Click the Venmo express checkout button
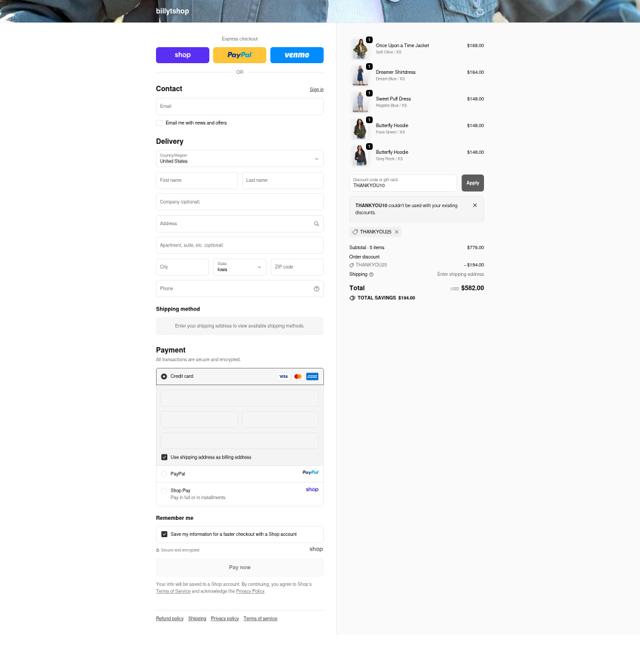 297,55
